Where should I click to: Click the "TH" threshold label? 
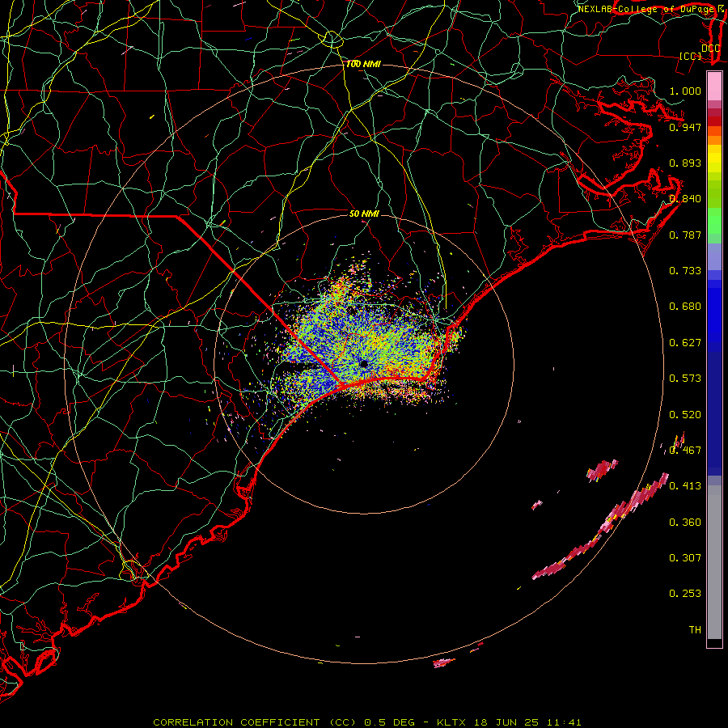pyautogui.click(x=695, y=630)
